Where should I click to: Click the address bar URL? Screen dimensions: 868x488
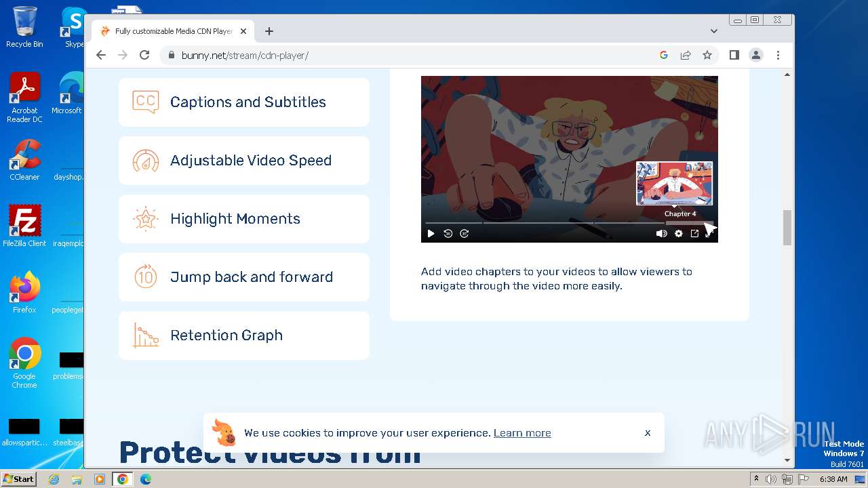coord(245,55)
